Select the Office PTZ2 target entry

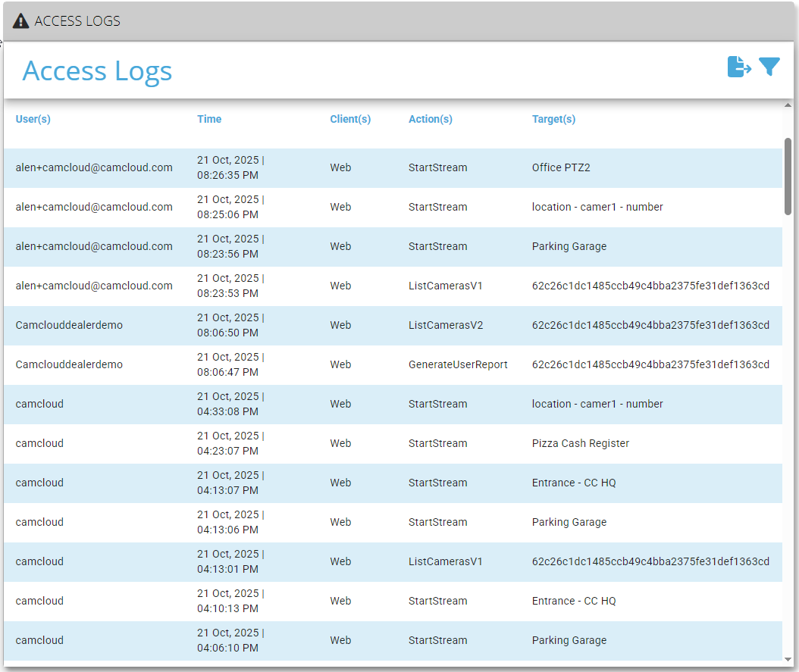point(561,167)
